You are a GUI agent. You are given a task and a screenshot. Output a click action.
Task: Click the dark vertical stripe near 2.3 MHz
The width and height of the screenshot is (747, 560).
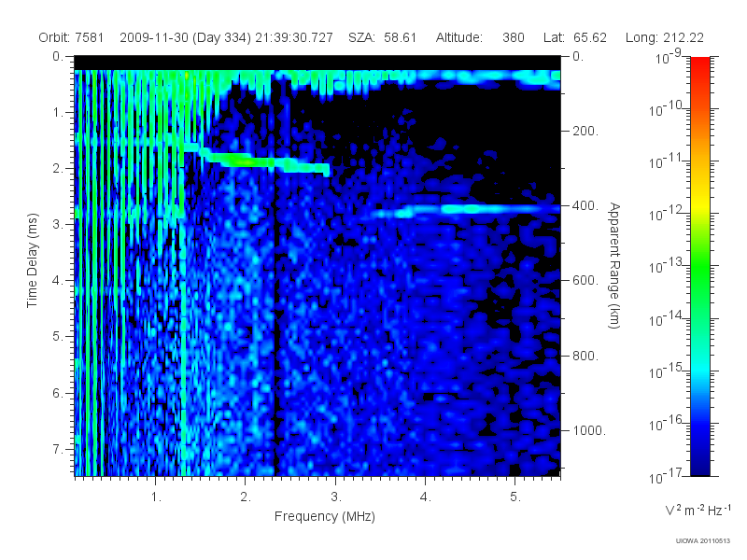(275, 333)
